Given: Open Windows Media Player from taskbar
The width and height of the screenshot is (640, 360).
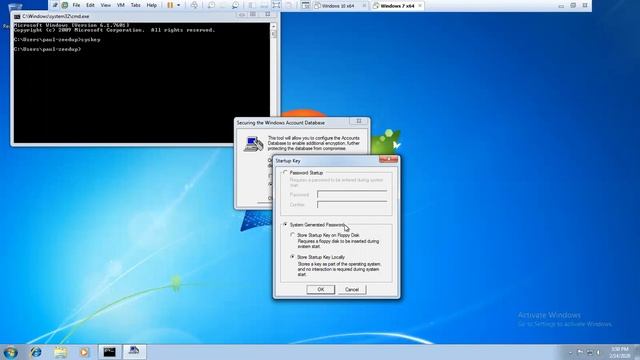Looking at the screenshot, I should coord(84,352).
